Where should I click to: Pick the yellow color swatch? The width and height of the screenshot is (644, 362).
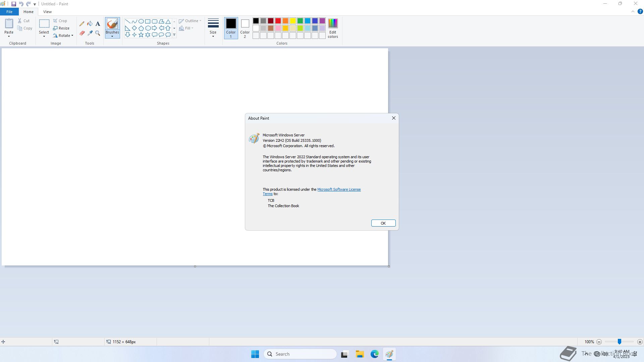[293, 21]
